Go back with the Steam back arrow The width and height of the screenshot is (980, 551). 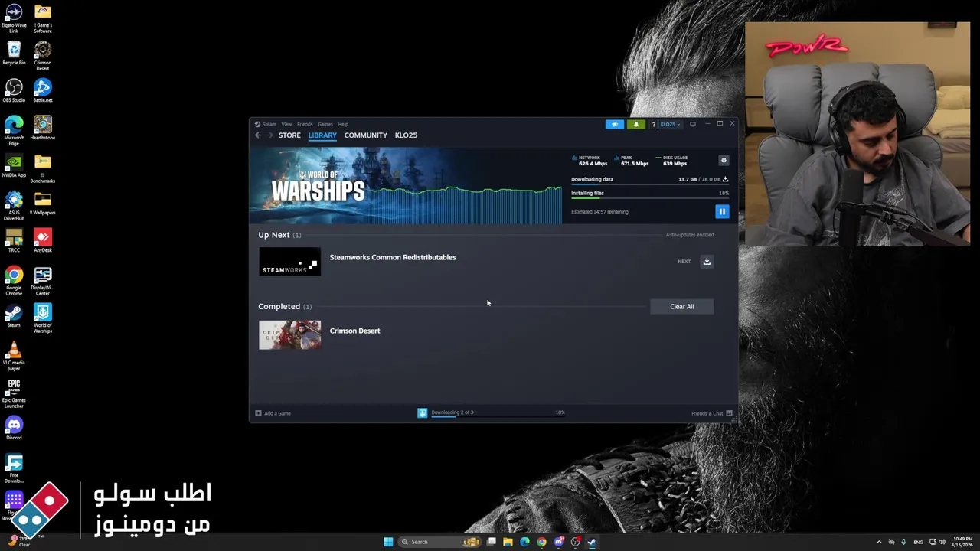[258, 135]
